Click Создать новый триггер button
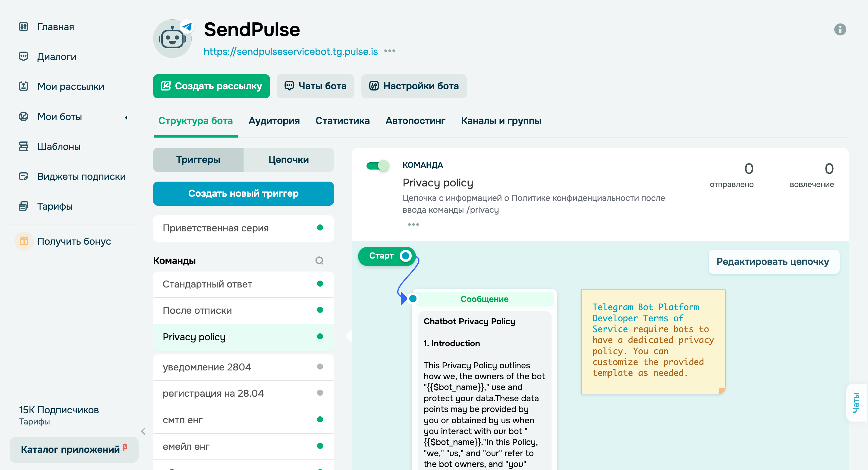The height and width of the screenshot is (470, 868). pyautogui.click(x=243, y=194)
